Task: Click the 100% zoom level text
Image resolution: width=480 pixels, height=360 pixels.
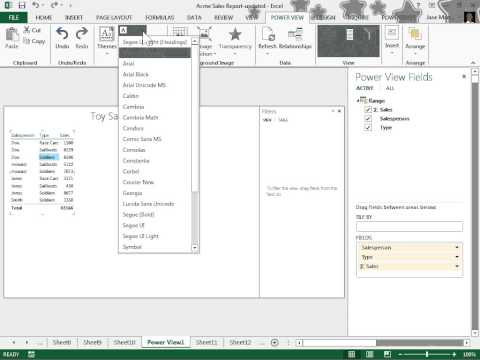Action: [x=469, y=354]
